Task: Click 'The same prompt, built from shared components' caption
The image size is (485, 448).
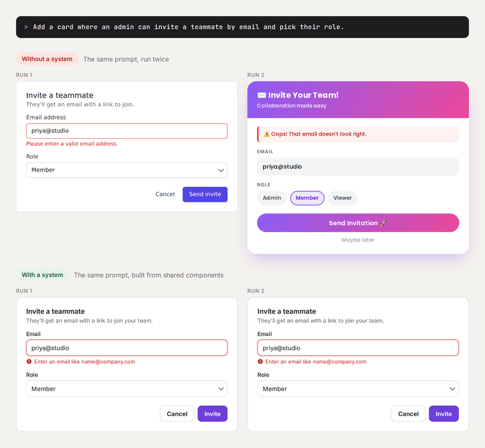Action: coord(149,275)
